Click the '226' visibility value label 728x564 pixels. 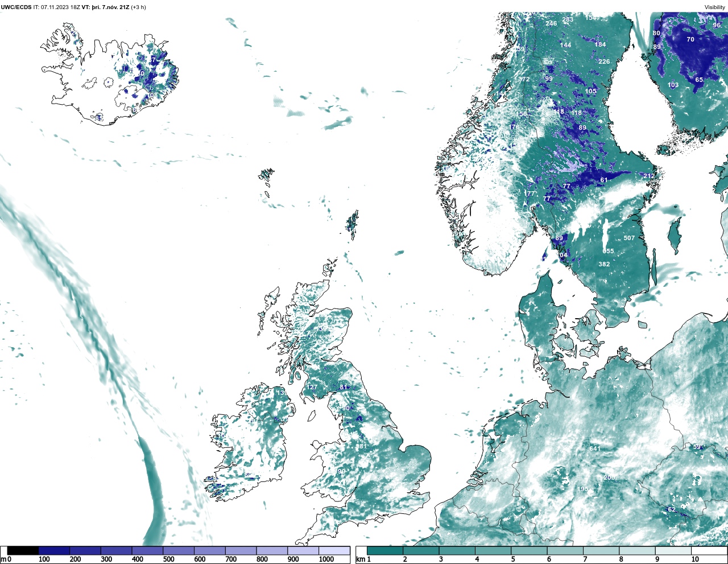604,61
